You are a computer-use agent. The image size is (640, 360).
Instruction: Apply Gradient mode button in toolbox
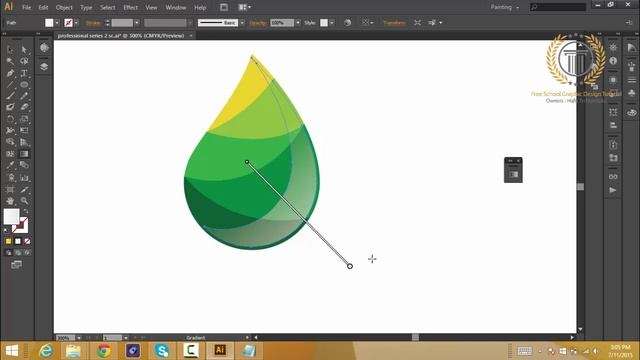(18, 241)
